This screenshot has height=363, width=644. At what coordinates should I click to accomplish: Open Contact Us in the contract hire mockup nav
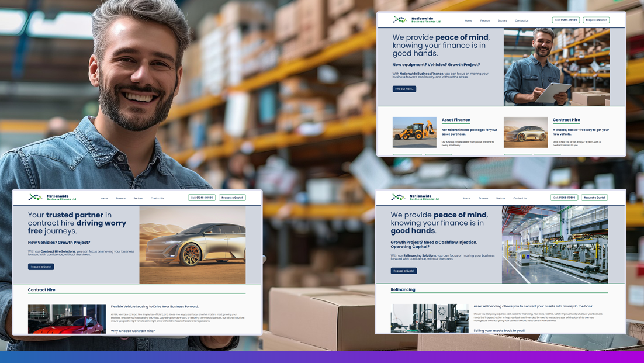[x=157, y=198]
